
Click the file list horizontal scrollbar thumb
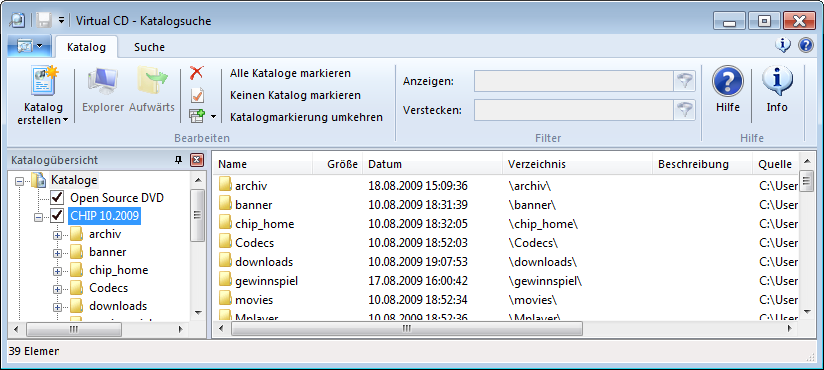click(x=406, y=328)
